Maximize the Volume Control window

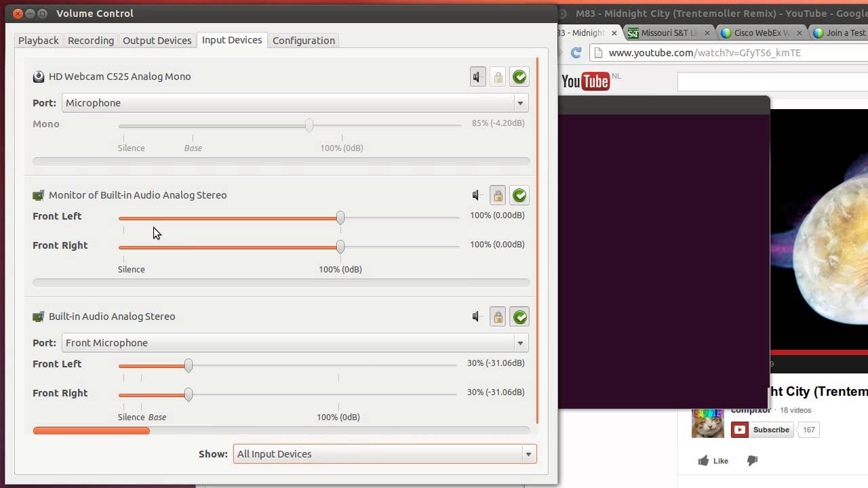point(43,13)
